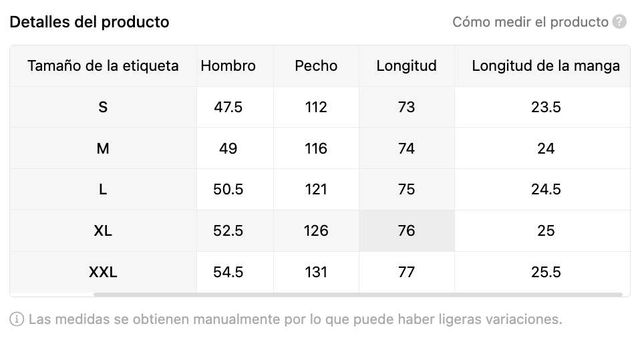Viewport: 644px width, 346px height.
Task: Click the XL size row label
Action: click(103, 230)
